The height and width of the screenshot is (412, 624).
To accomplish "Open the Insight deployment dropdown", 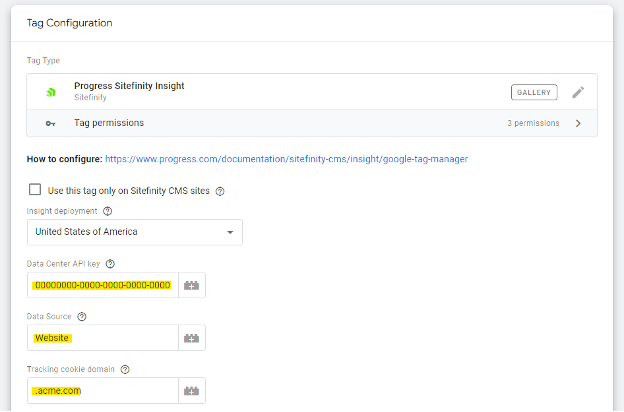I will pyautogui.click(x=135, y=232).
